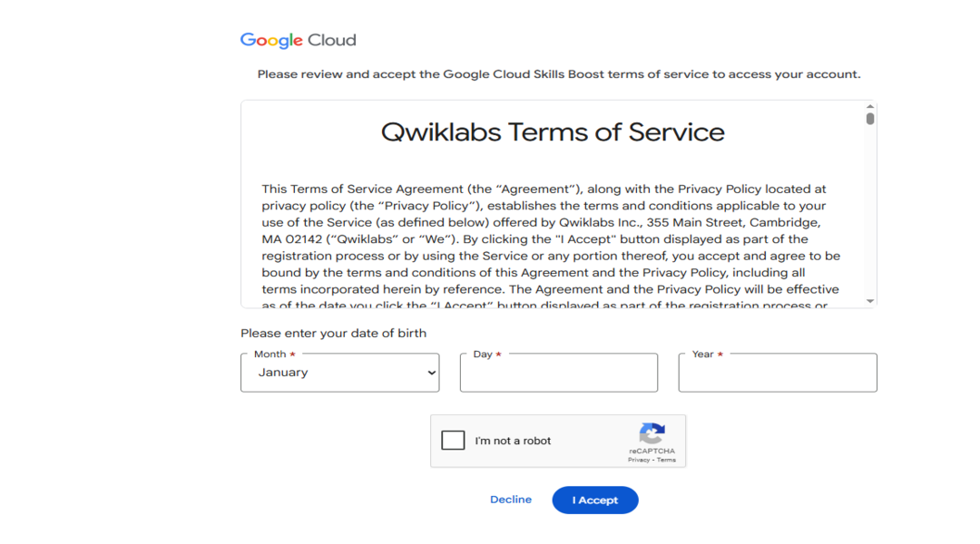980x544 pixels.
Task: Click the blue I Accept button
Action: click(595, 500)
